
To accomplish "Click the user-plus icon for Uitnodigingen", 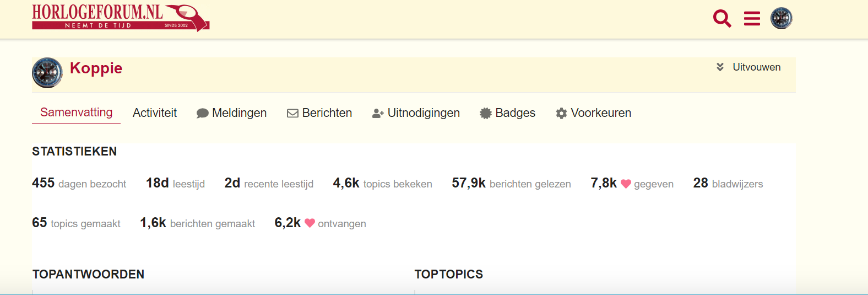I will (x=378, y=114).
